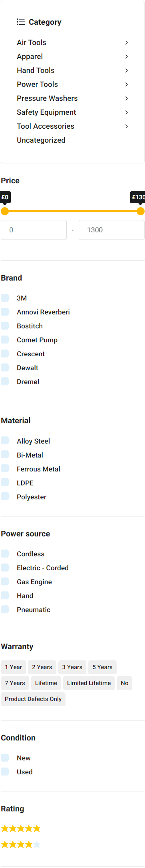Click the maximum price input field
This screenshot has height=868, width=145.
point(111,230)
